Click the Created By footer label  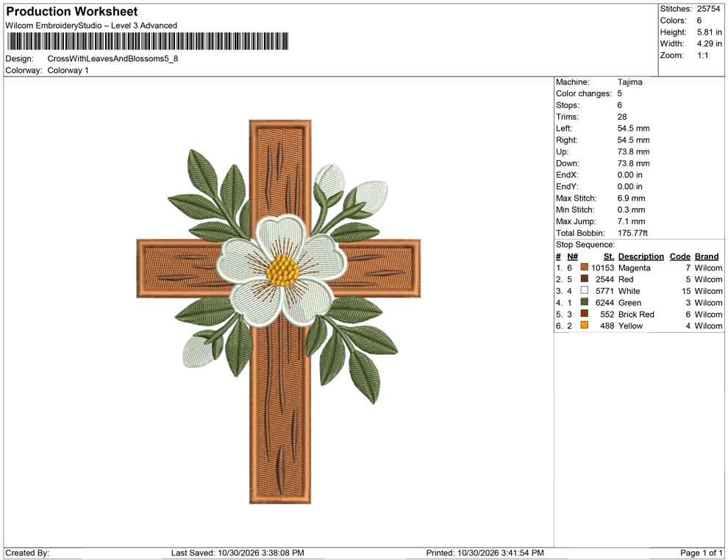[x=27, y=553]
